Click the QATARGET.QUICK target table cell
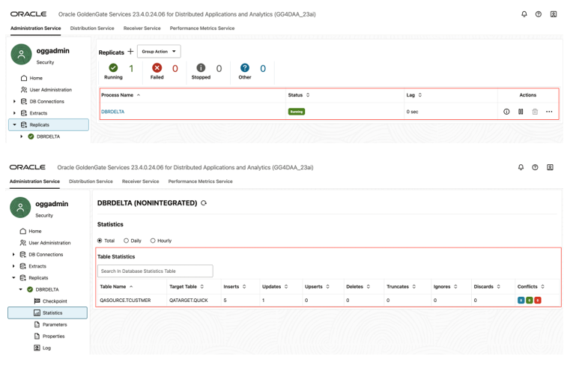 click(188, 300)
